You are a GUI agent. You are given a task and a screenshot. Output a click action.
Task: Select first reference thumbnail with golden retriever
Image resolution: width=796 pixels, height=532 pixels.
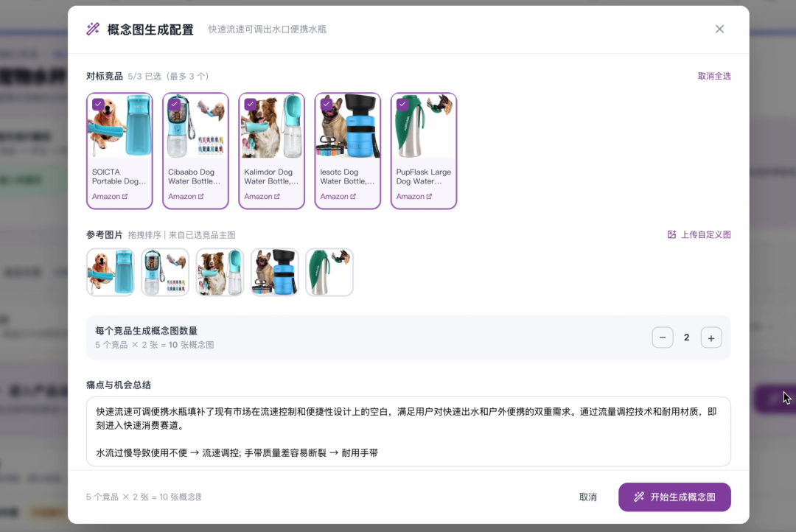pos(110,272)
